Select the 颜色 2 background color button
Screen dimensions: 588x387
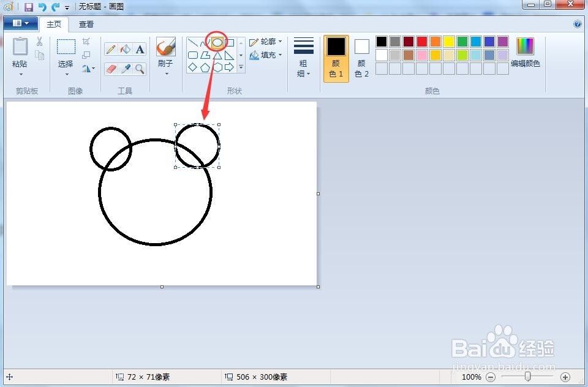[361, 58]
